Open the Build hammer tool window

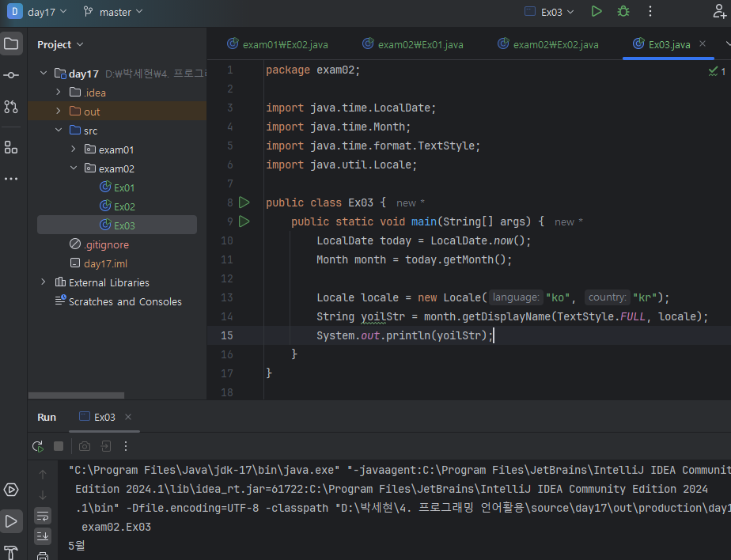pos(11,551)
